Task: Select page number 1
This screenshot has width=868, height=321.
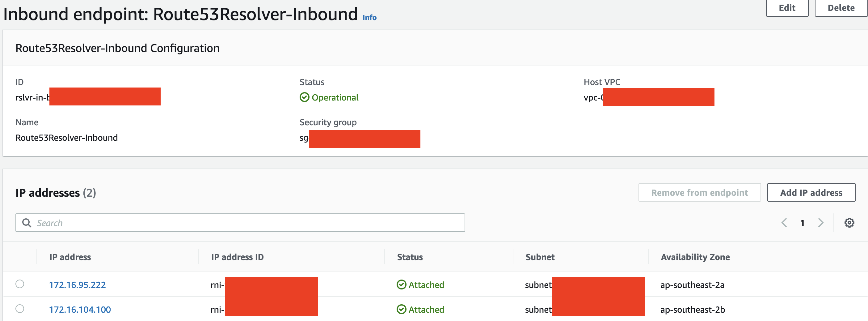Action: click(x=802, y=223)
